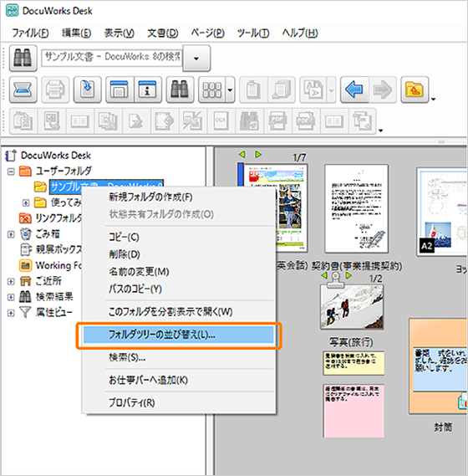Expand the 検索結果 tree node
Image resolution: width=468 pixels, height=476 pixels.
pos(11,297)
